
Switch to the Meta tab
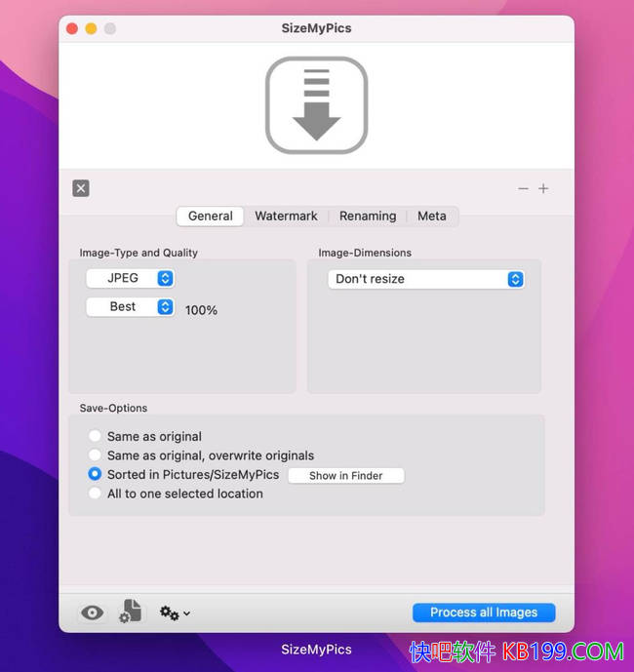pos(432,216)
